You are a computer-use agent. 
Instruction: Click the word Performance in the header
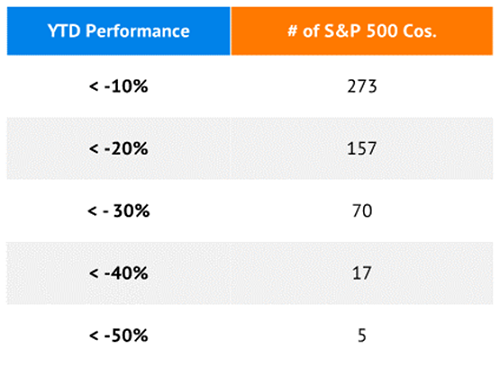[138, 31]
